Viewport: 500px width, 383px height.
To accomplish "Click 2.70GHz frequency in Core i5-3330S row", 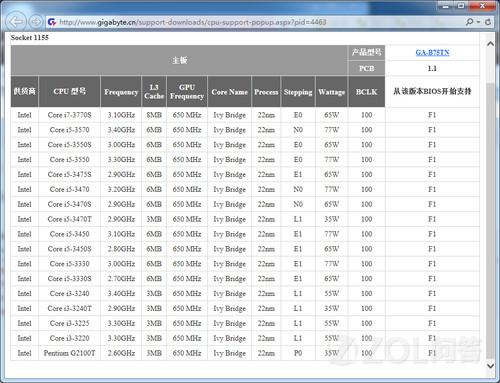I will click(121, 279).
